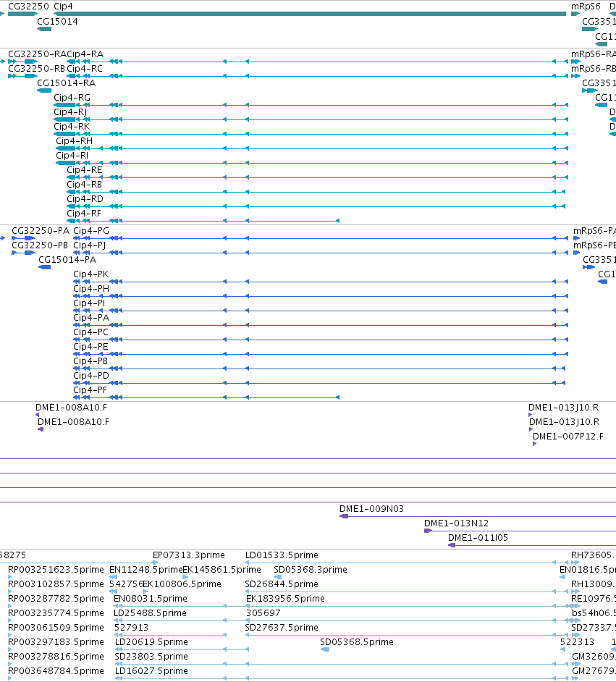Open EST label EN08031.5prime
616x682 pixels.
[x=151, y=599]
